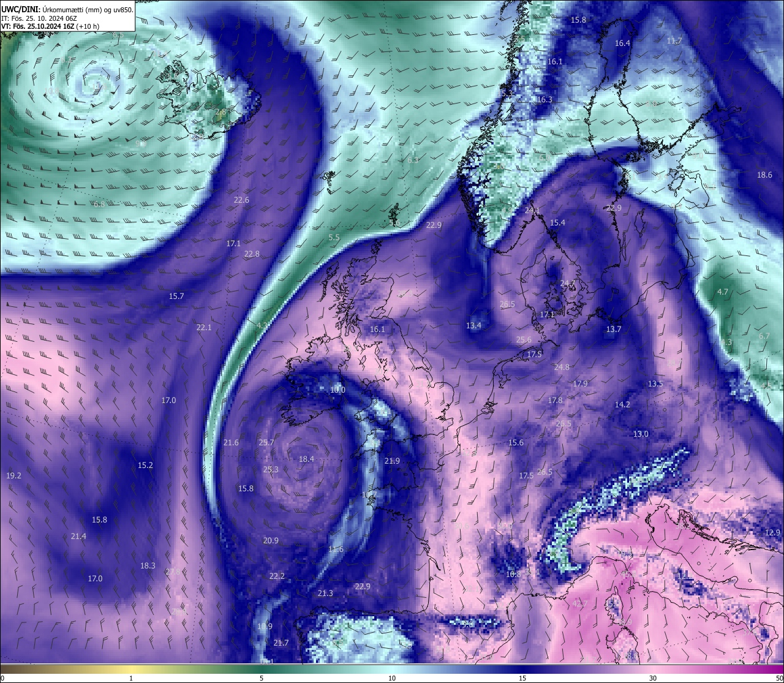Click the '13.0' value label on the map
Screen dimensions: 784x683
[641, 434]
